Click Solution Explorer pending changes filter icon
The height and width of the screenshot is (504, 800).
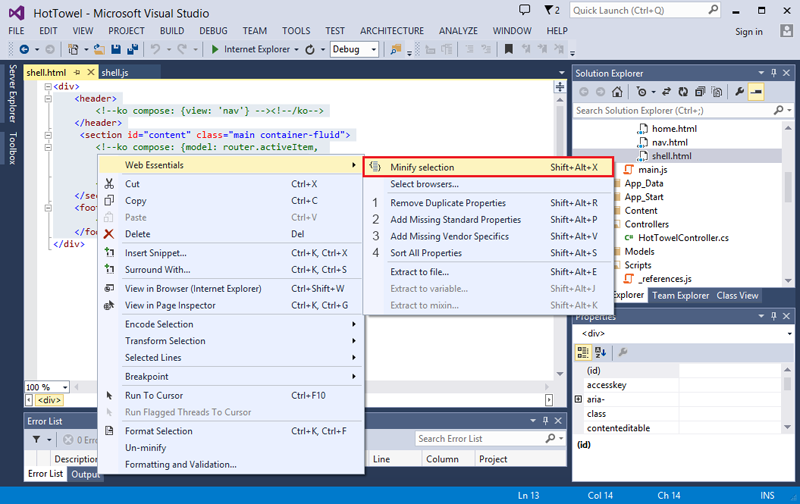point(641,92)
